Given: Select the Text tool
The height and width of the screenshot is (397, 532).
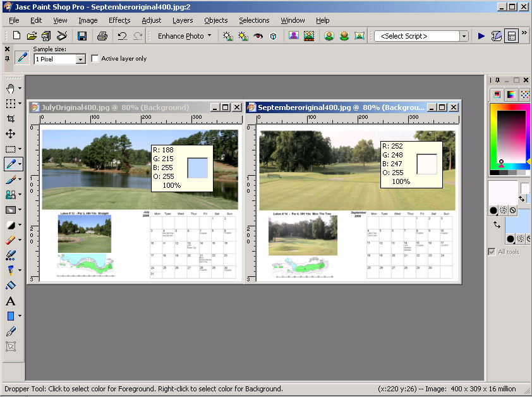Looking at the screenshot, I should click(10, 301).
